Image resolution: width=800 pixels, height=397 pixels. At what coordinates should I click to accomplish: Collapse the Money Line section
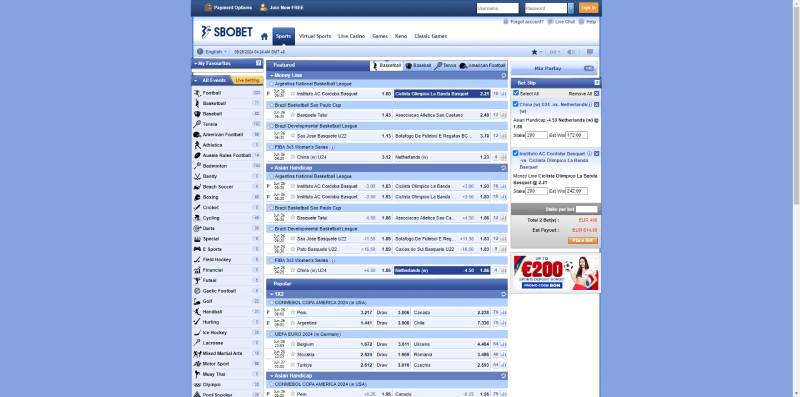tap(271, 76)
